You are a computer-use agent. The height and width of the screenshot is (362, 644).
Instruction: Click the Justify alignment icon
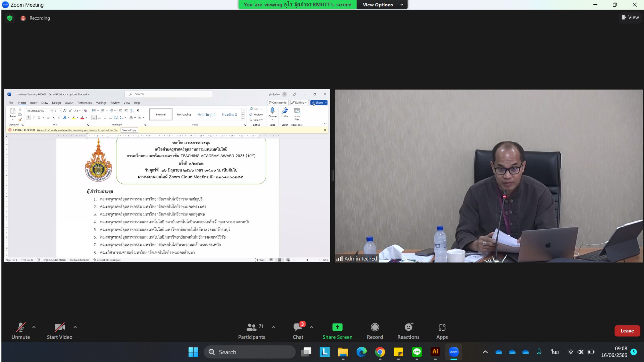click(x=110, y=117)
